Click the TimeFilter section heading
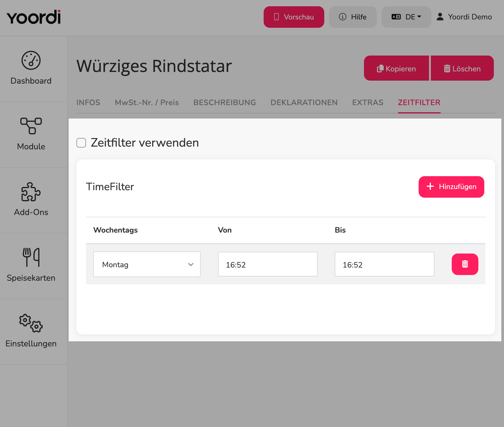This screenshot has width=504, height=427. (x=110, y=187)
